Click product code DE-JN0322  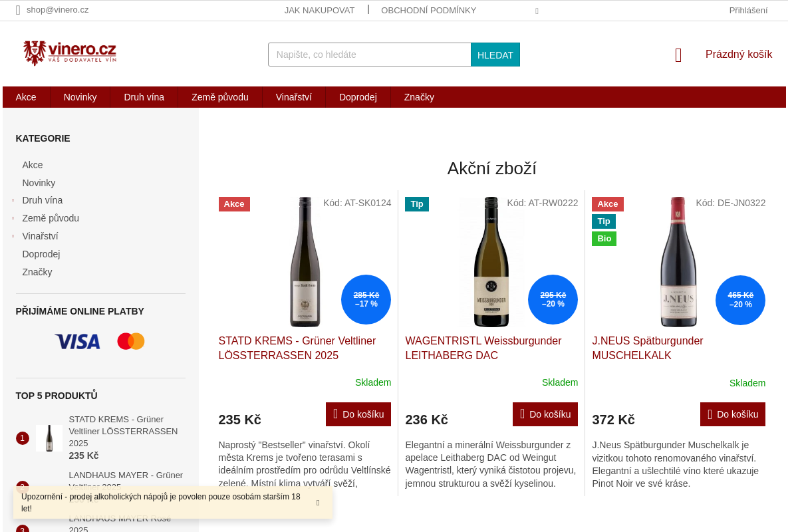731,203
